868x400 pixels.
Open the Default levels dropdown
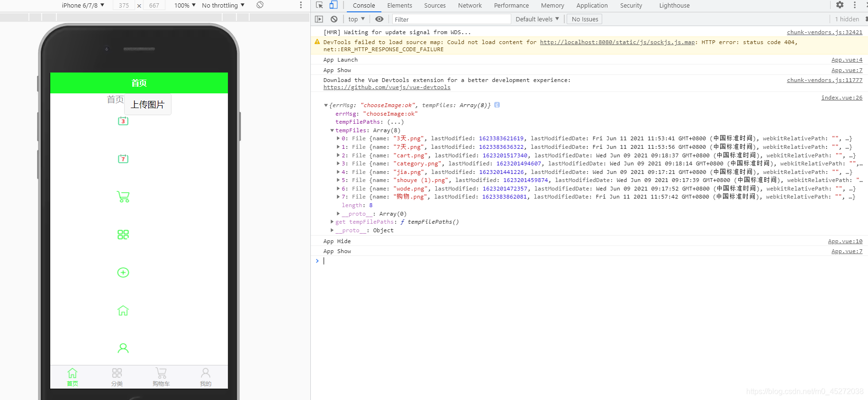click(x=537, y=19)
